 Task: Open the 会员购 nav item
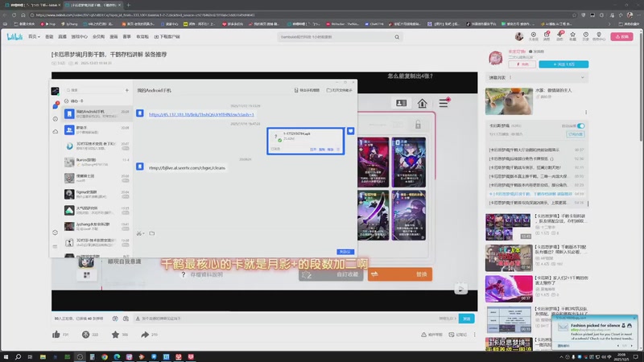(x=98, y=37)
